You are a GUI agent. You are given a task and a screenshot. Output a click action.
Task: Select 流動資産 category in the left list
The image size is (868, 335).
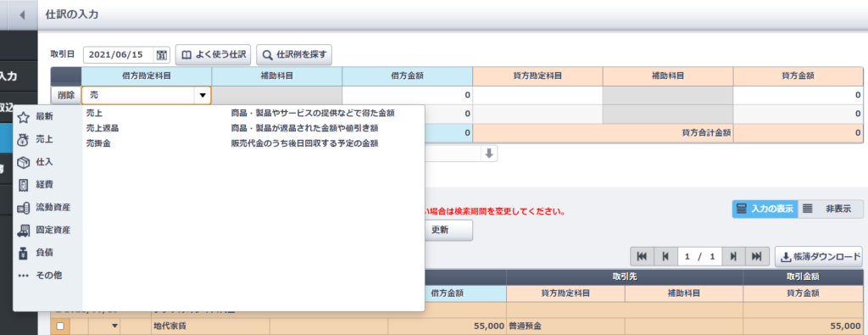[x=53, y=208]
